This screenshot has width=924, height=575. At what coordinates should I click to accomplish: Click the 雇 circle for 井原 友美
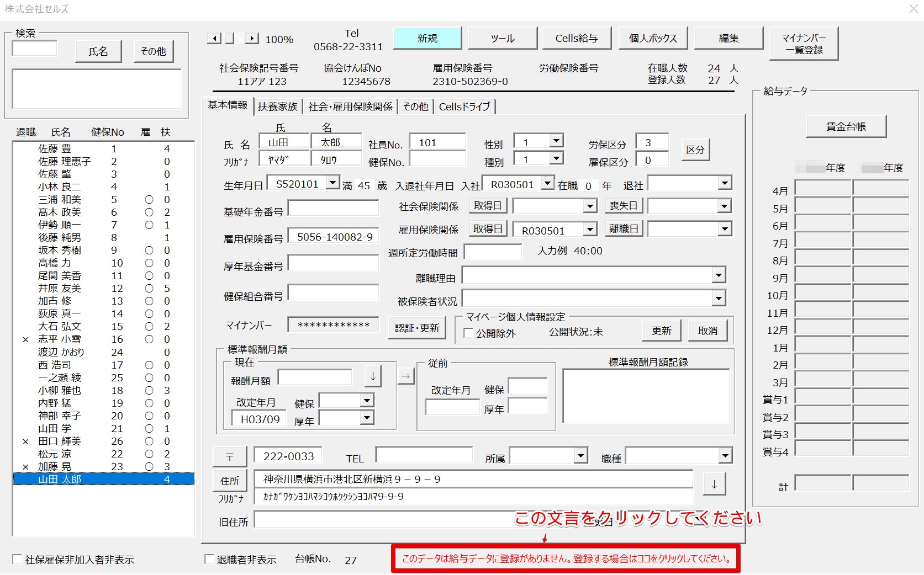(149, 288)
